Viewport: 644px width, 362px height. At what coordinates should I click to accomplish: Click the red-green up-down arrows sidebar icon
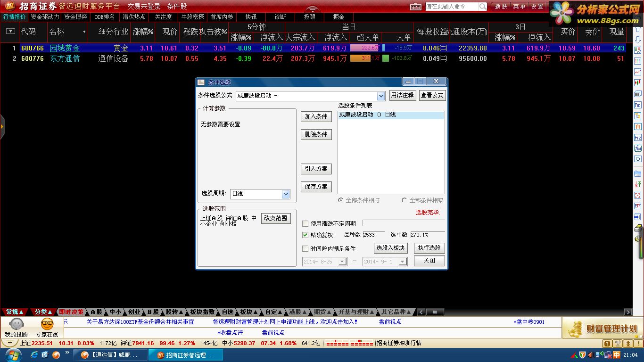coord(638,184)
